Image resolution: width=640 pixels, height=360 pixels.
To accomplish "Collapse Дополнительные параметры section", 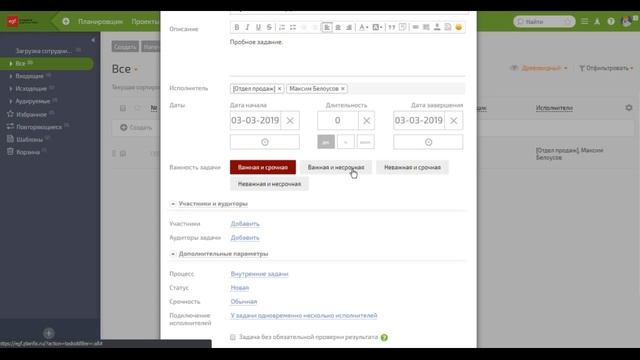I will click(x=173, y=254).
